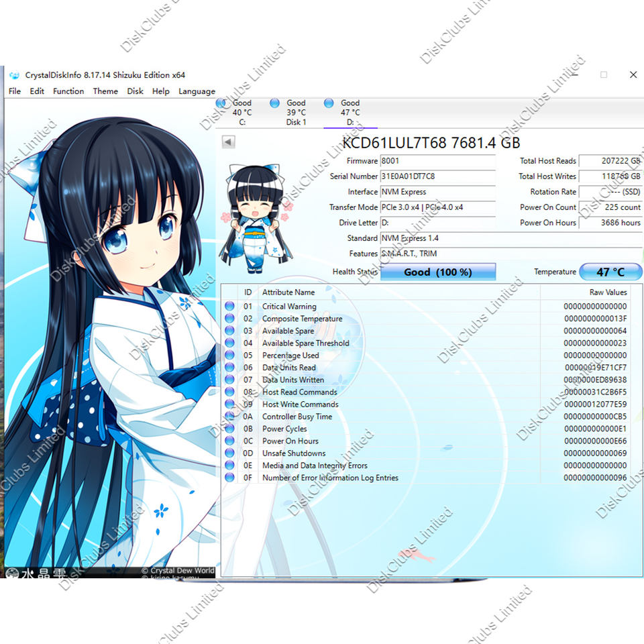Click the Raw Values column header
This screenshot has width=644, height=644.
click(586, 292)
